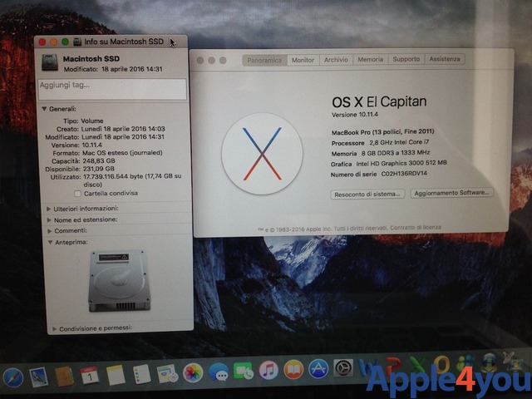Screen dimensions: 532x399
Task: Open System Preferences from the Dock
Action: pyautogui.click(x=343, y=368)
